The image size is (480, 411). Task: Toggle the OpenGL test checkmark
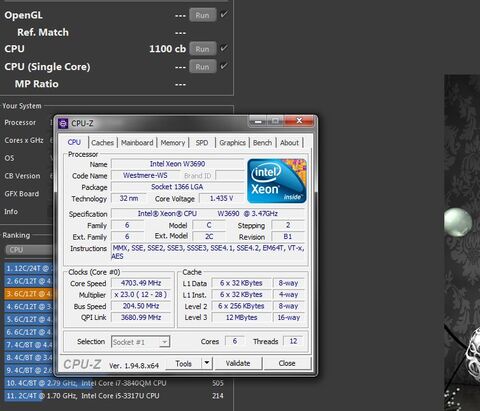coord(224,15)
